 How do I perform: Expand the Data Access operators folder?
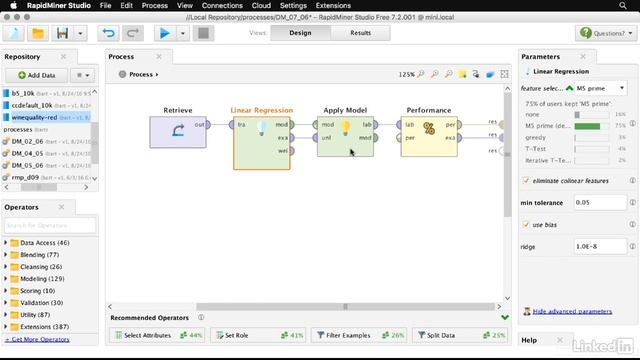(6, 242)
